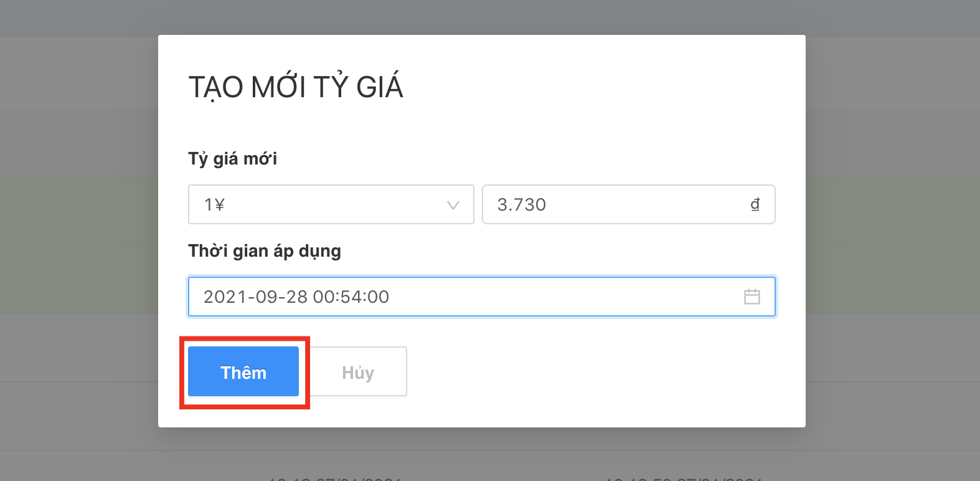The height and width of the screenshot is (481, 980).
Task: Click the 1¥ selected currency text
Action: [214, 204]
